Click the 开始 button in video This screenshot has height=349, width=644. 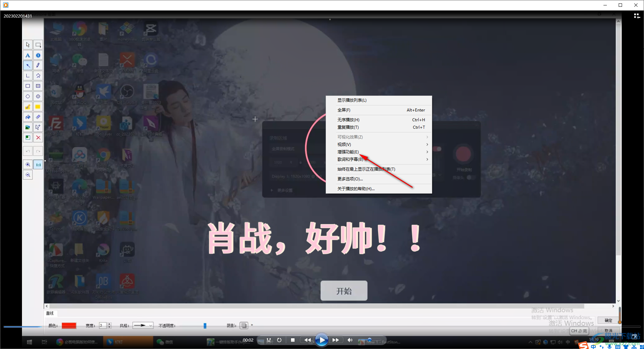coord(344,291)
